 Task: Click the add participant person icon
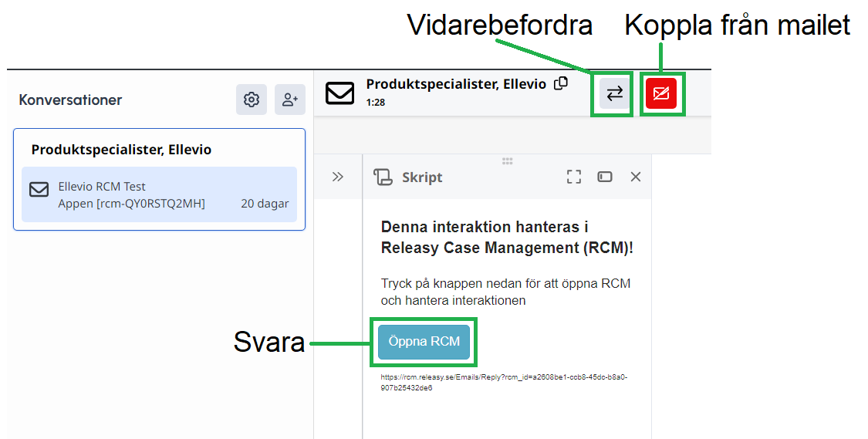290,100
